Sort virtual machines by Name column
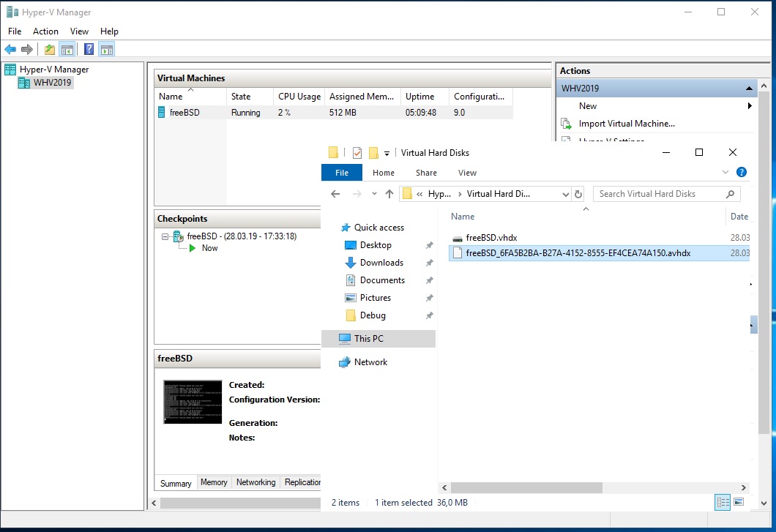Screen dimensions: 776x532 pyautogui.click(x=190, y=97)
